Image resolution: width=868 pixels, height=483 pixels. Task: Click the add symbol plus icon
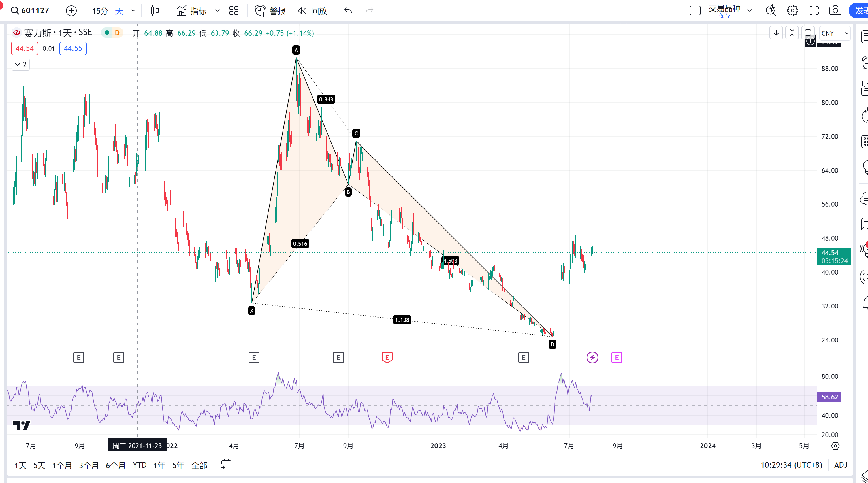(x=71, y=11)
